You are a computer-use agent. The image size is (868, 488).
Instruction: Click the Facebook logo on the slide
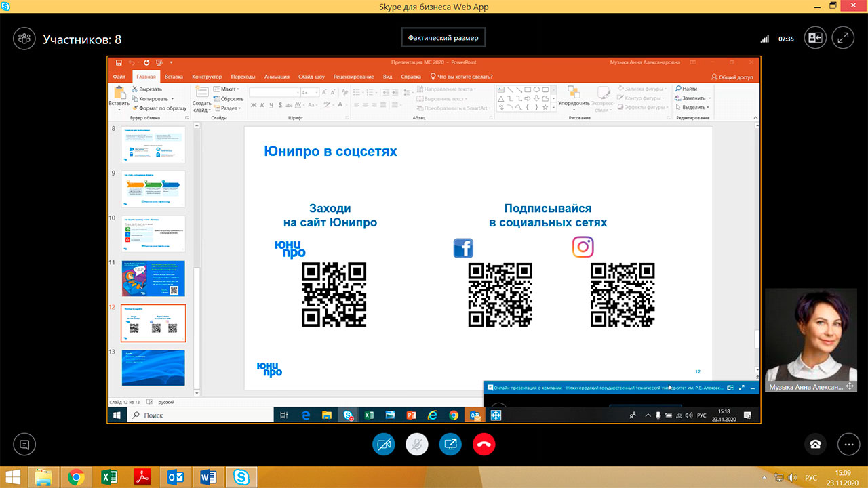(463, 248)
